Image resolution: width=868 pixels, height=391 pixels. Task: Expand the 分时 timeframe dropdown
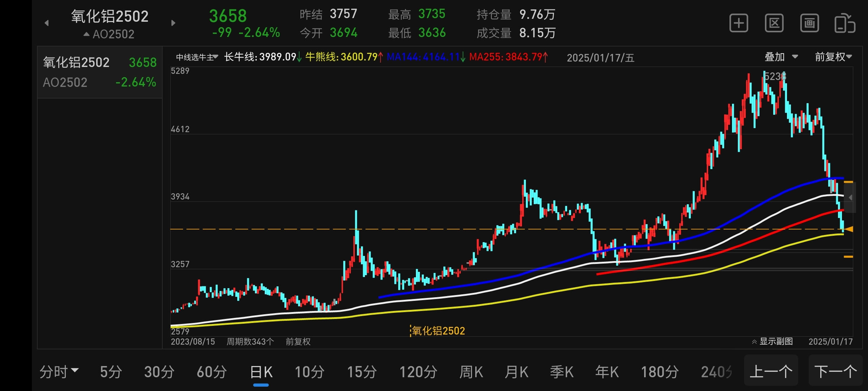click(x=59, y=371)
